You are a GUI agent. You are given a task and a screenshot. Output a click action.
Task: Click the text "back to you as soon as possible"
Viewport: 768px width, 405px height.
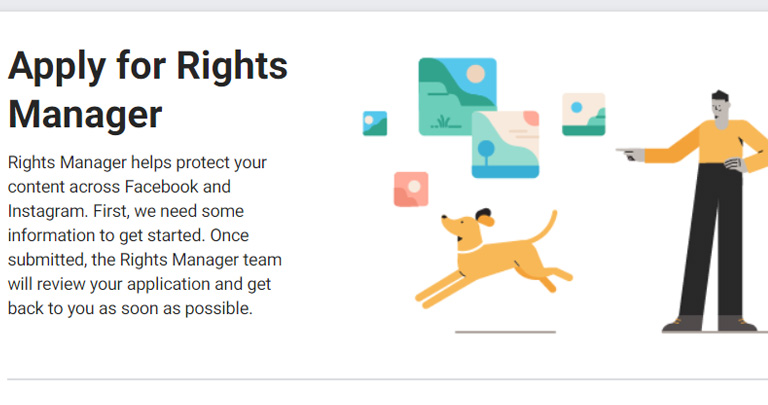(x=130, y=308)
